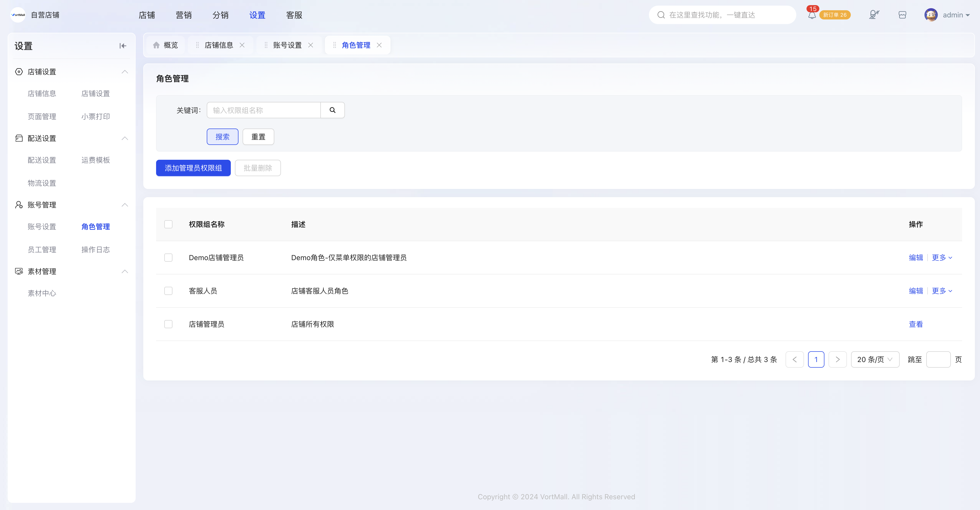Open 素材中心 in sidebar
The width and height of the screenshot is (980, 510).
[42, 293]
